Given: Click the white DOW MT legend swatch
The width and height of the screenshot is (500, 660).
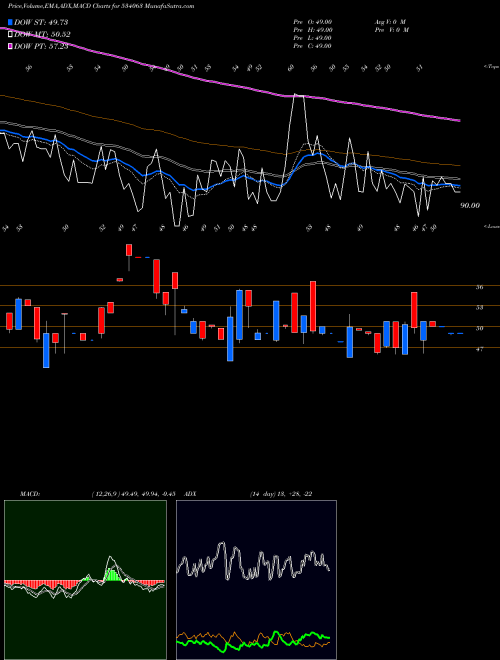Looking at the screenshot, I should tap(11, 35).
